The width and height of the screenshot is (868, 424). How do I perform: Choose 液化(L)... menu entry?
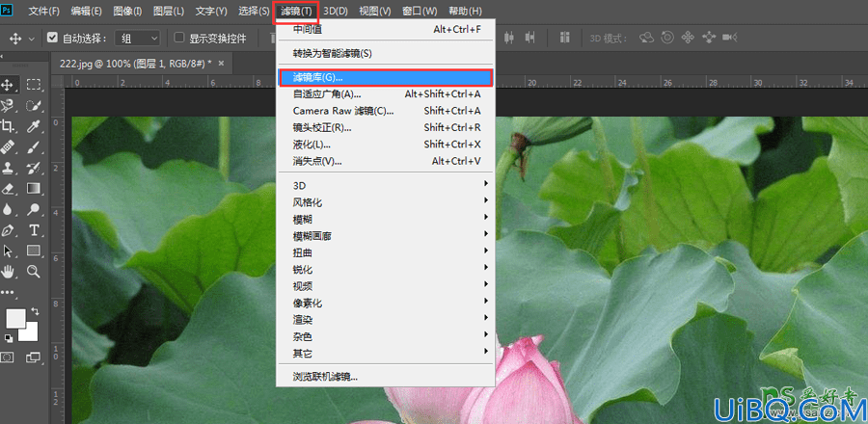pyautogui.click(x=385, y=145)
